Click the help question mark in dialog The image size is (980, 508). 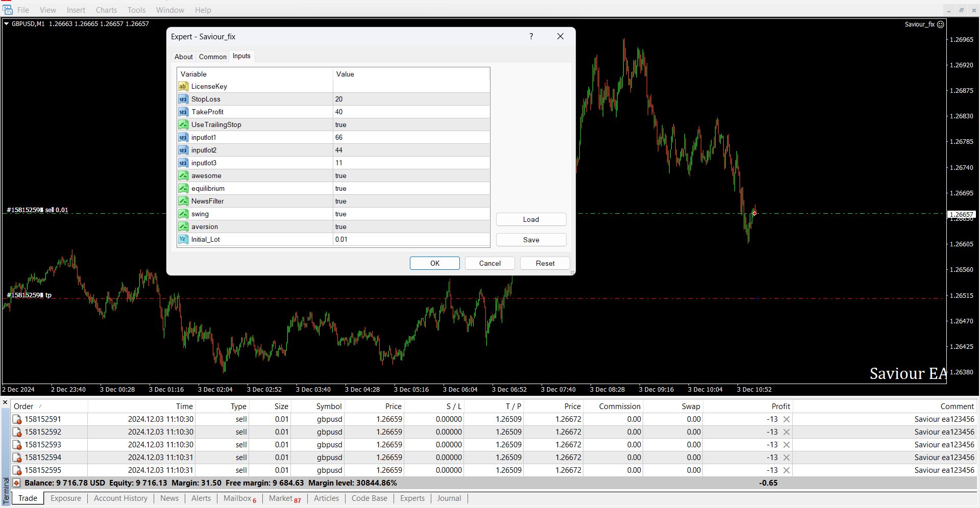[531, 37]
